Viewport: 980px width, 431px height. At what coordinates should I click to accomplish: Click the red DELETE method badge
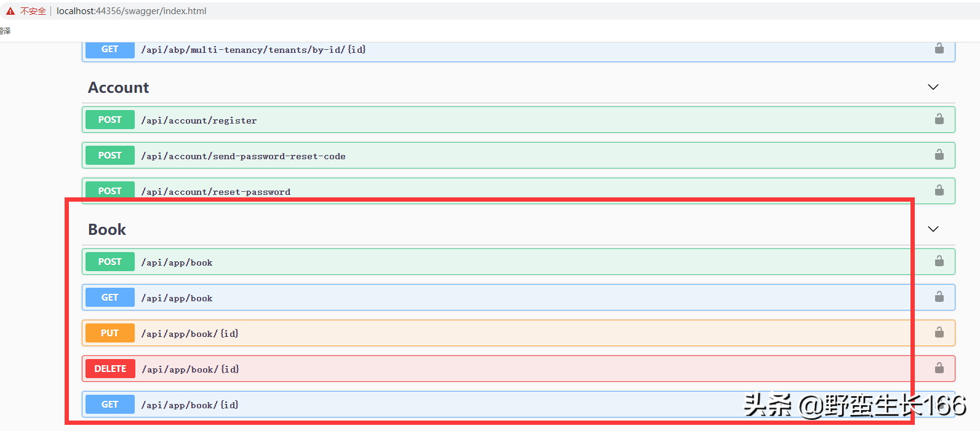point(110,369)
